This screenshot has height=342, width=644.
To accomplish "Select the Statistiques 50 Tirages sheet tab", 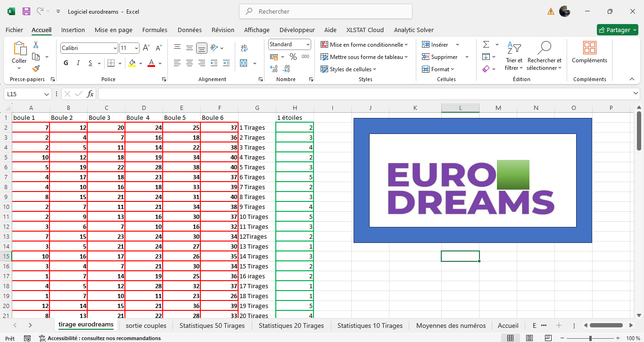I will 212,325.
